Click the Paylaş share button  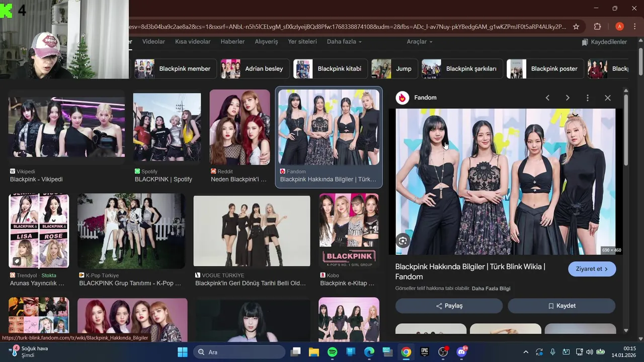coord(449,306)
